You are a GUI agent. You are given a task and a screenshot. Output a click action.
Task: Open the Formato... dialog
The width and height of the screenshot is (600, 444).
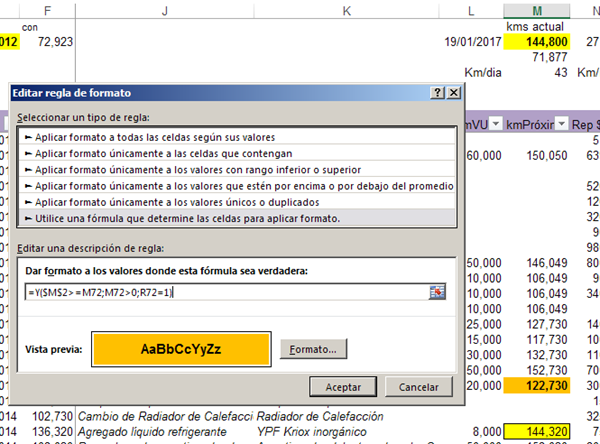pyautogui.click(x=313, y=349)
